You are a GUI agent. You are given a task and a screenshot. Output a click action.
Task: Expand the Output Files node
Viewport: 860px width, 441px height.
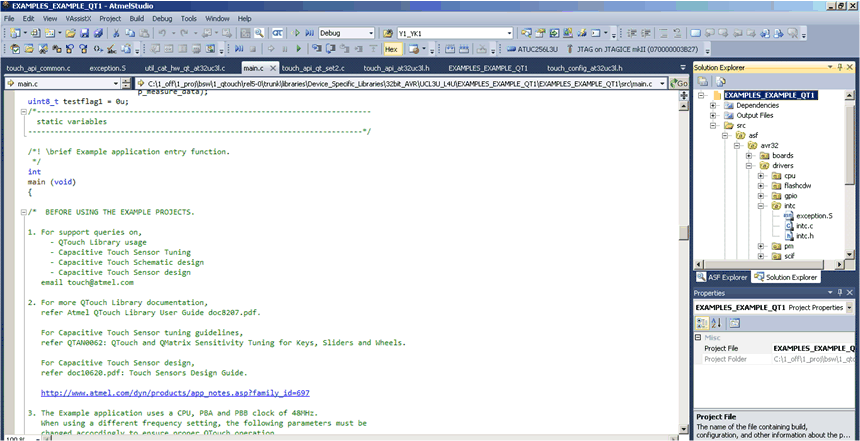click(713, 115)
